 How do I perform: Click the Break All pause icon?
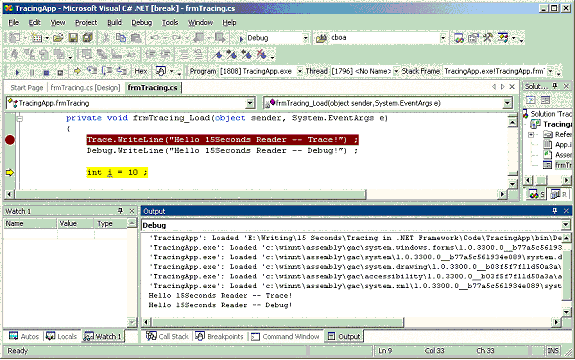pyautogui.click(x=32, y=72)
